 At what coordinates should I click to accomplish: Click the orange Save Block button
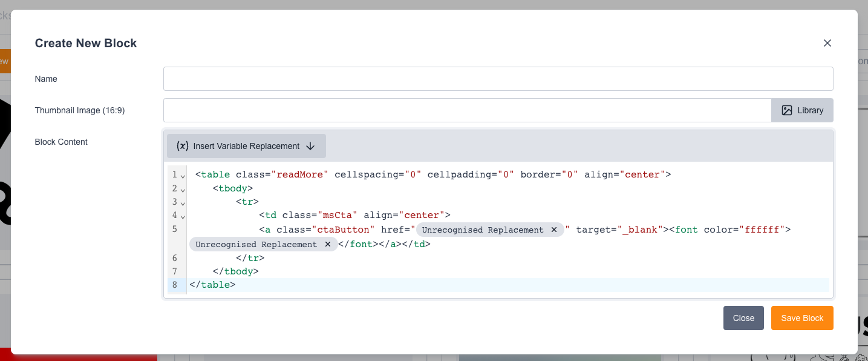click(x=801, y=318)
